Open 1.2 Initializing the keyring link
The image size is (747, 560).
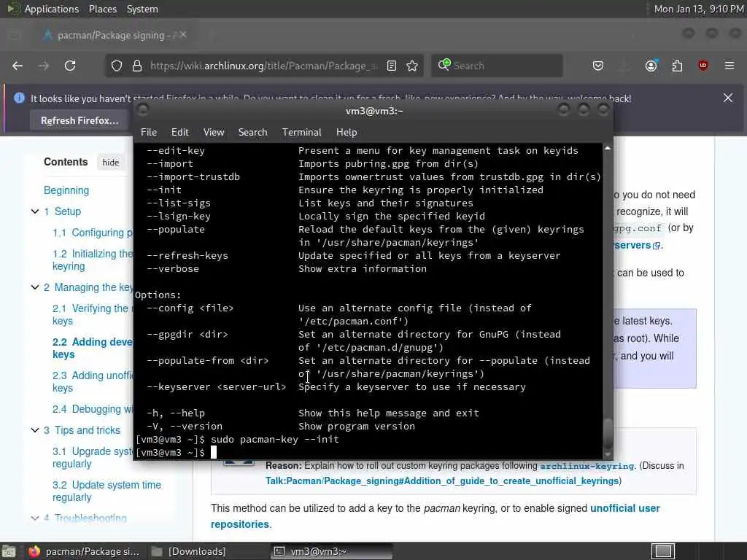[x=93, y=260]
